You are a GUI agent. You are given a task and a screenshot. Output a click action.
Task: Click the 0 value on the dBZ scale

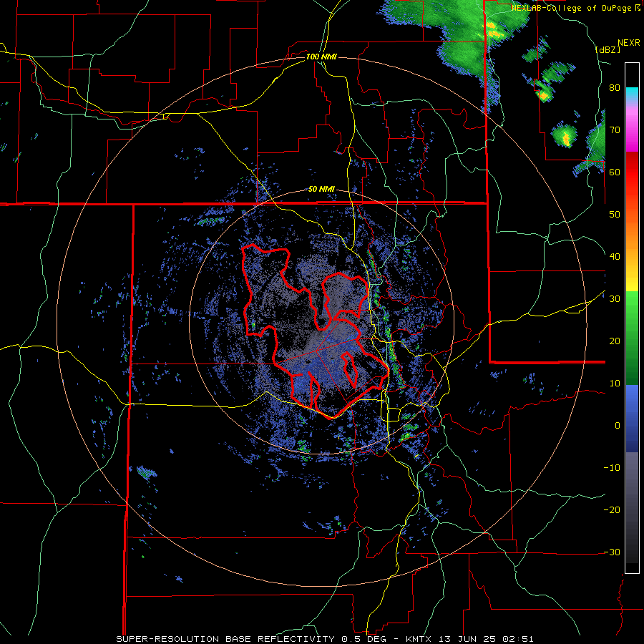[618, 426]
